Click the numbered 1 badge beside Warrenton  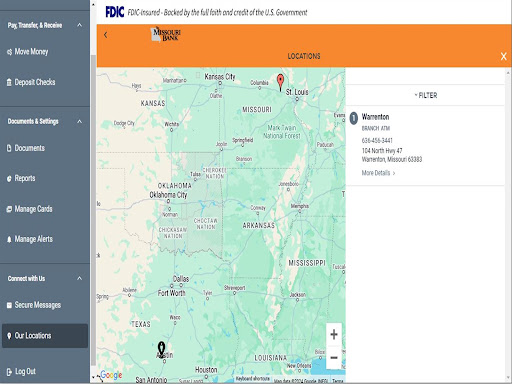pos(354,118)
